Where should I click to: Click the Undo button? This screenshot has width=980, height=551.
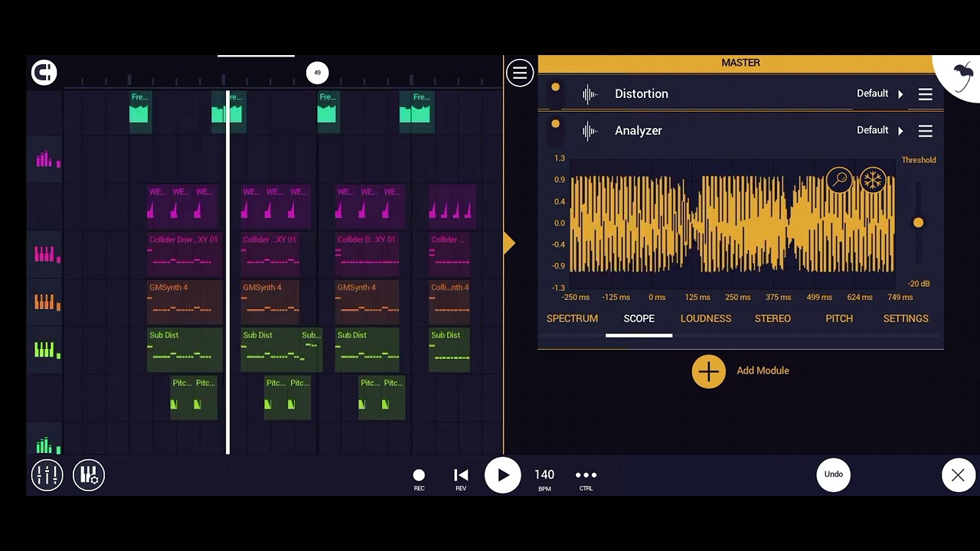[x=834, y=474]
